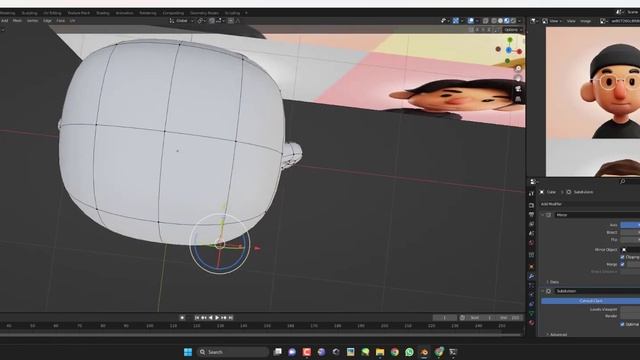Toggle the Mirror modifier Merge checkbox

622,264
